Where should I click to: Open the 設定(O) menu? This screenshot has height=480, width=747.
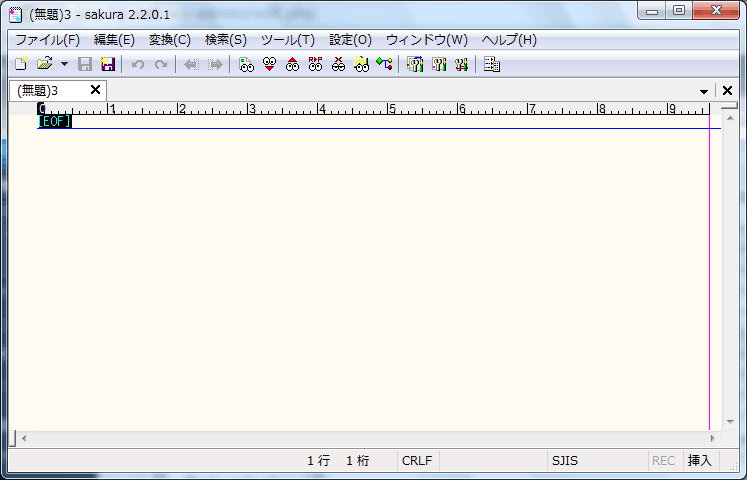click(x=351, y=40)
